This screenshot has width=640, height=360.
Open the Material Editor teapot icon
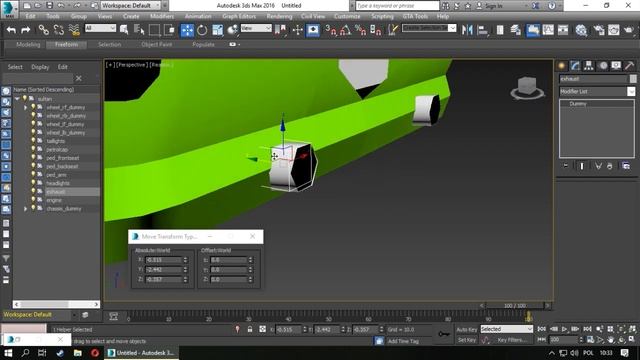click(581, 30)
